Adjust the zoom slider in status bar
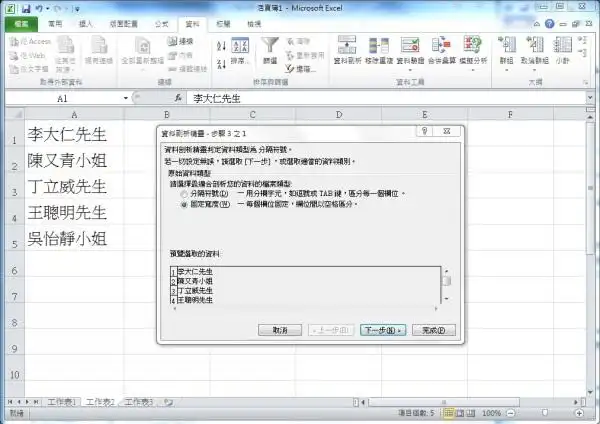 545,413
